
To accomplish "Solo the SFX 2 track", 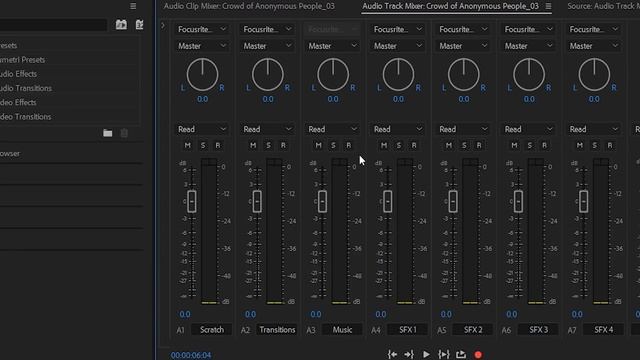I will click(x=464, y=145).
